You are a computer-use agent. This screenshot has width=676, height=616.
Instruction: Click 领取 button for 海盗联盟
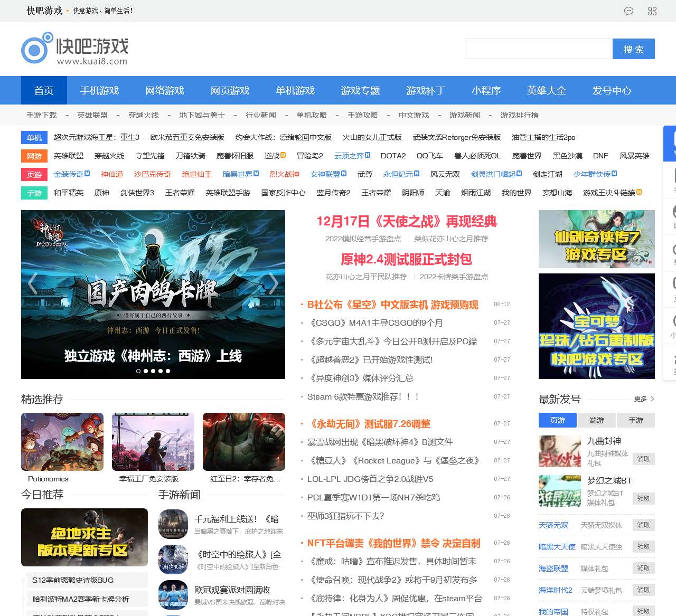[644, 568]
